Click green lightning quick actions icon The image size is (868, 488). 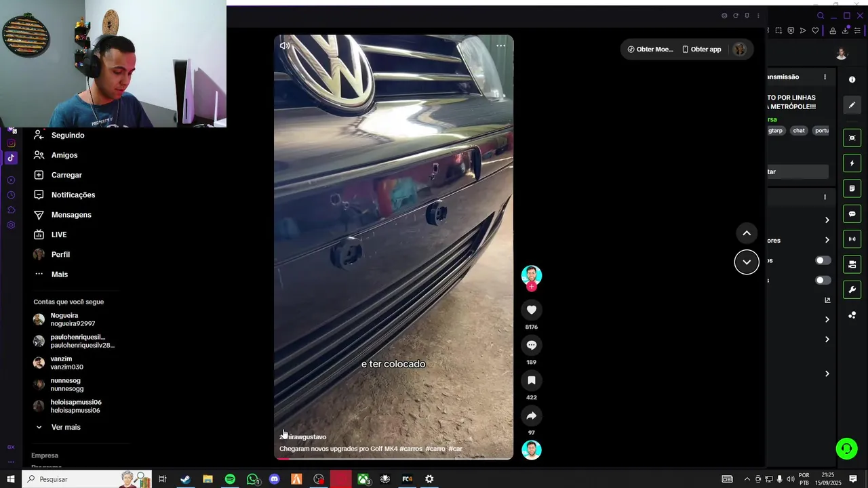click(852, 163)
